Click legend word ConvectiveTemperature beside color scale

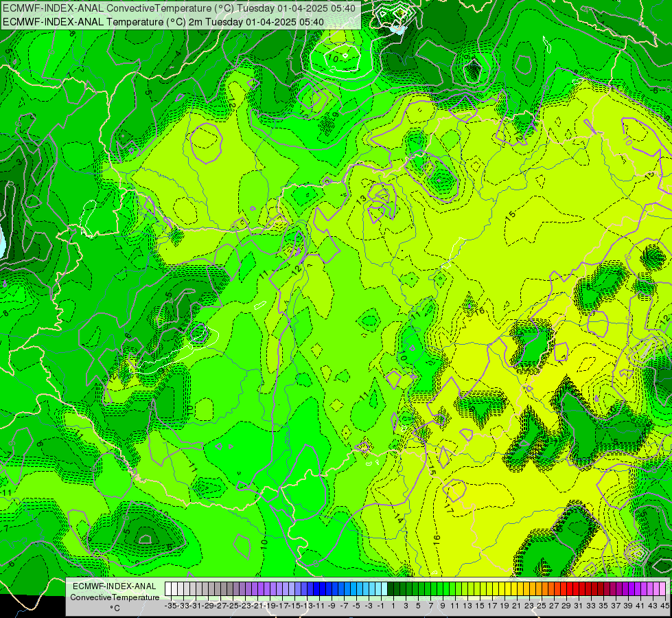115,597
